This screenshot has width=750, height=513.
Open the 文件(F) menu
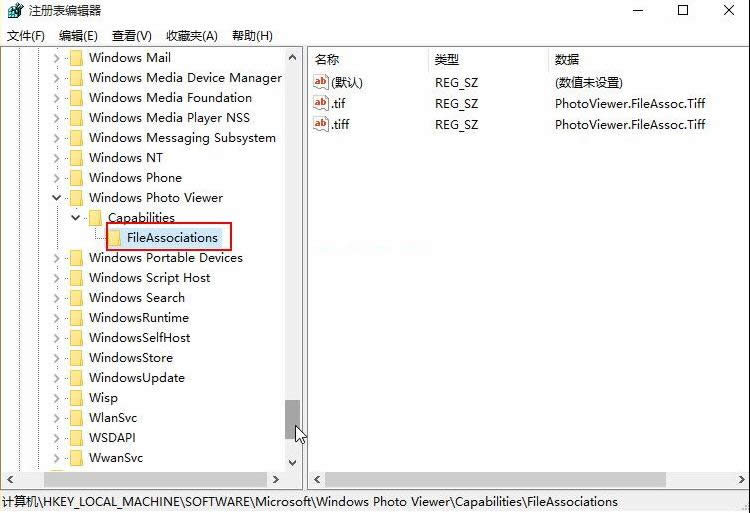tap(26, 36)
